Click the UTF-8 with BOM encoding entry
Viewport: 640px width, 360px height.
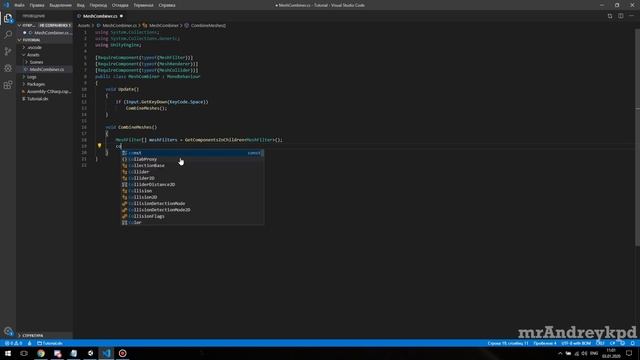(x=576, y=343)
